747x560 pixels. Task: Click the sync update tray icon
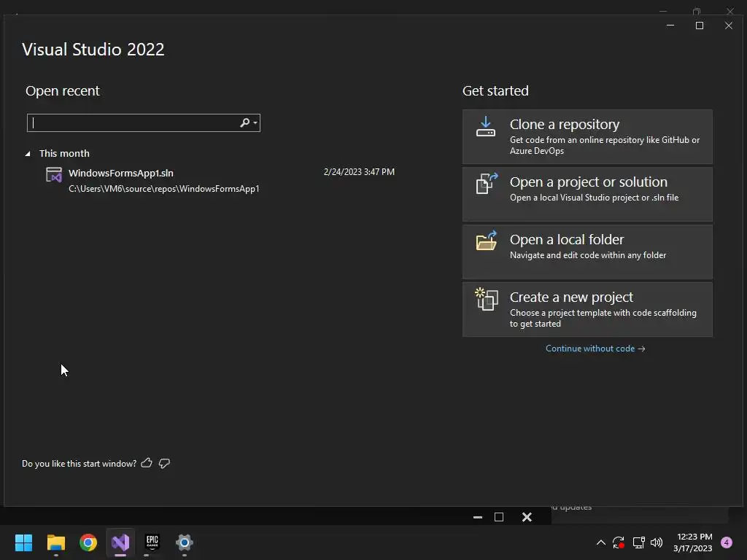click(619, 542)
